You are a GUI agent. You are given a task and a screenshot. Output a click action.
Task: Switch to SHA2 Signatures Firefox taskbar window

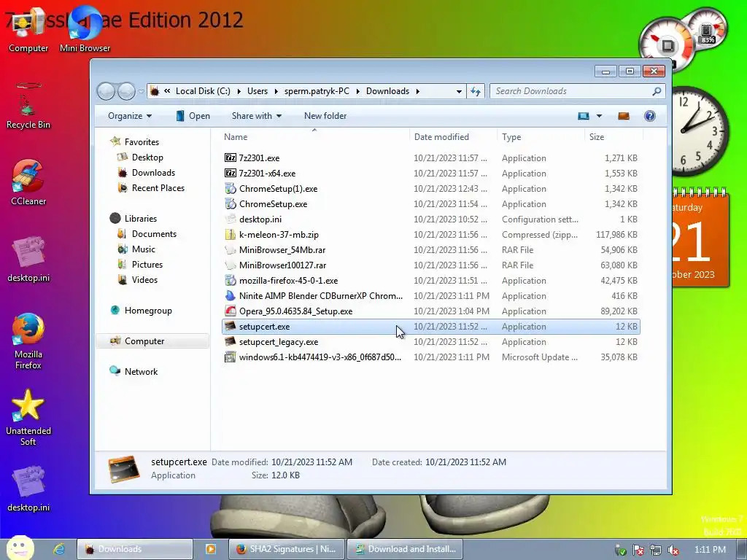click(287, 549)
